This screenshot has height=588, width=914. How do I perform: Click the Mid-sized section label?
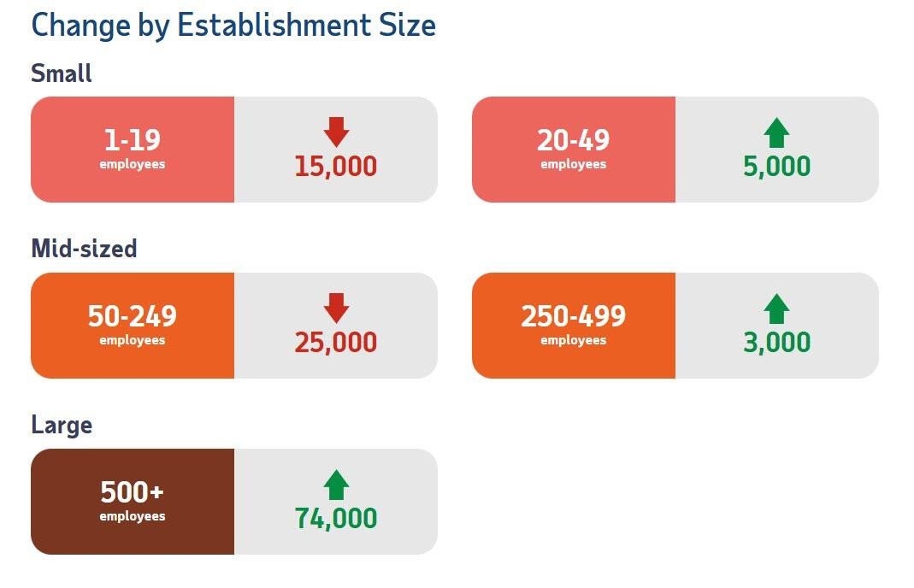coord(84,249)
